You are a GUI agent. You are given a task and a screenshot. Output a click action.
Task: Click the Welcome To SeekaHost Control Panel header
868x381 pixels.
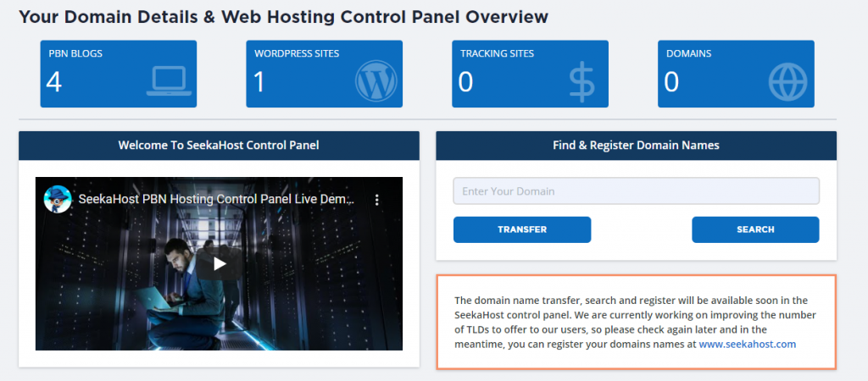click(219, 146)
